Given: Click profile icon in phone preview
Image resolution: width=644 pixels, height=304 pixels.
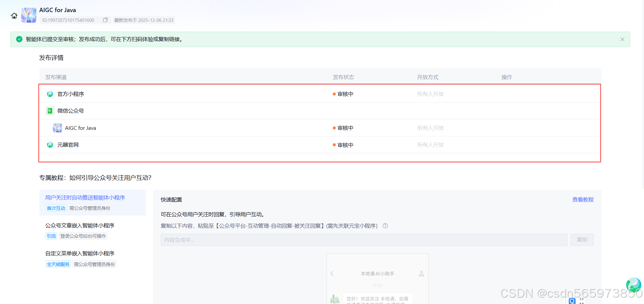Looking at the screenshot, I should click(x=421, y=274).
